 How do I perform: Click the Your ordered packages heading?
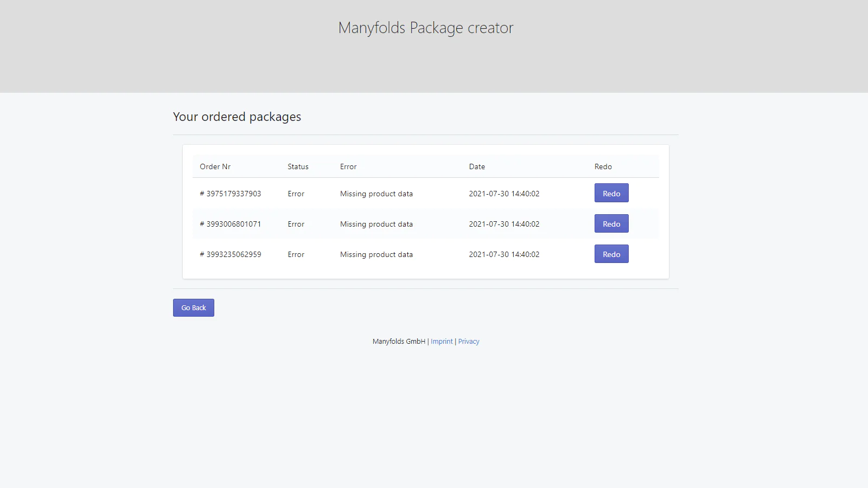click(237, 117)
